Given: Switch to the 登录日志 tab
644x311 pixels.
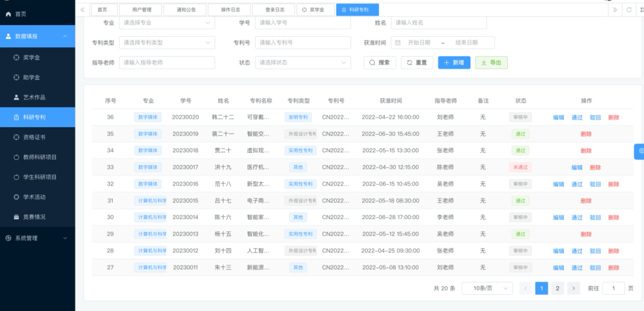Looking at the screenshot, I should pos(273,10).
